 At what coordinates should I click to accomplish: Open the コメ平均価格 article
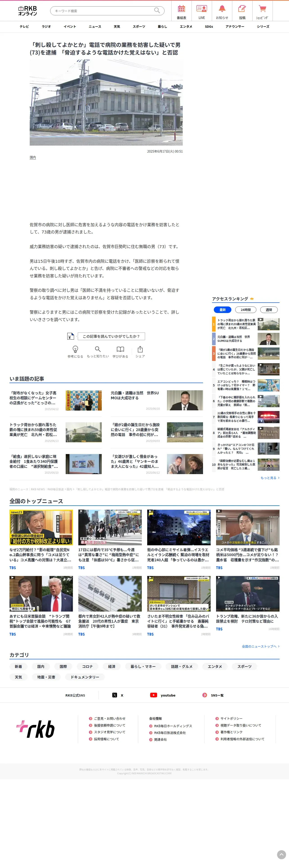click(x=248, y=540)
